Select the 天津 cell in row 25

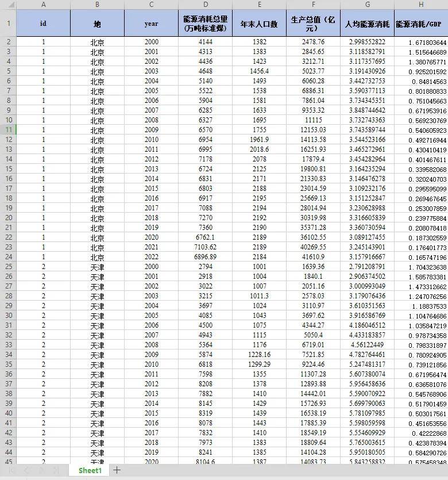(x=97, y=267)
